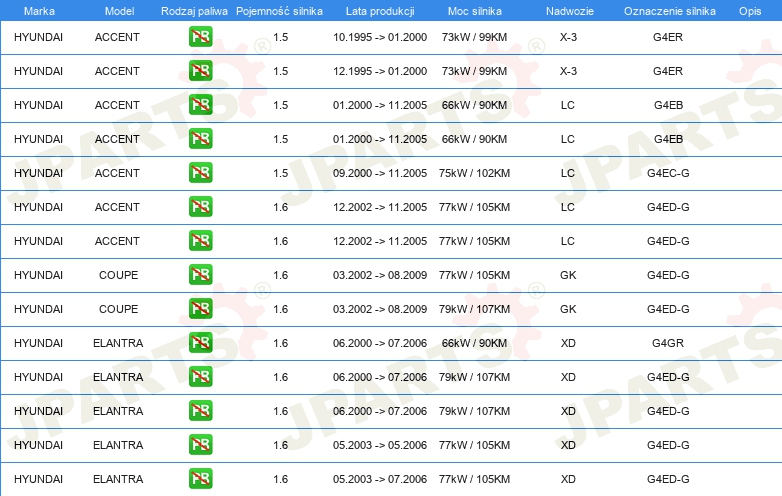
Task: Click the Opis column header
Action: (749, 10)
